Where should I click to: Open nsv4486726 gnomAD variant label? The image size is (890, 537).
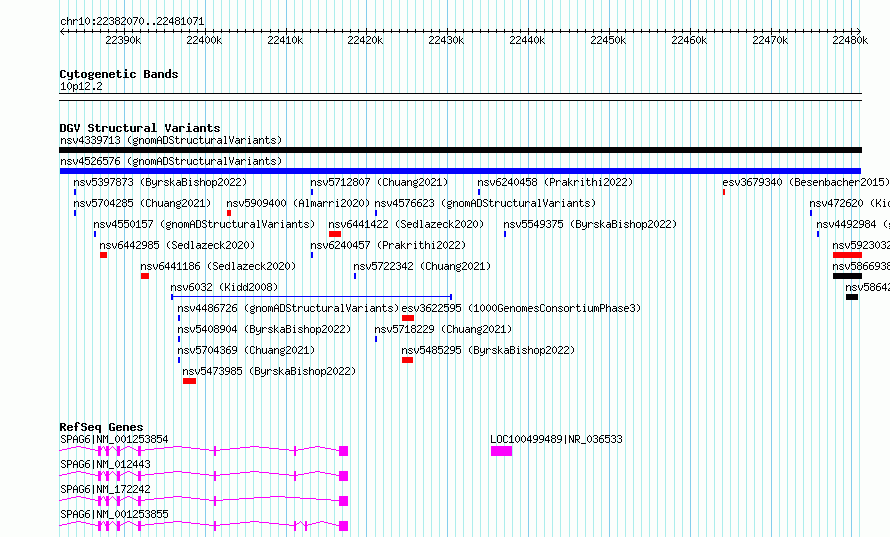point(288,308)
